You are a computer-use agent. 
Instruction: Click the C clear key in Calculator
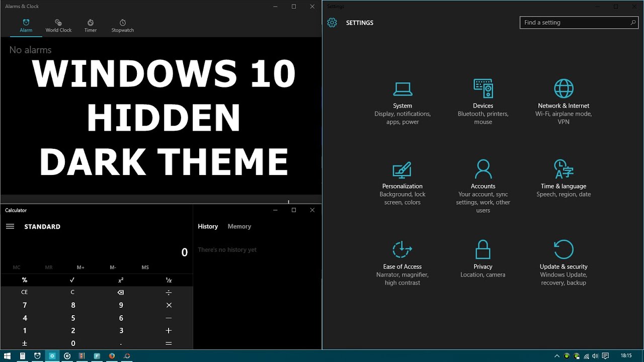tap(72, 292)
